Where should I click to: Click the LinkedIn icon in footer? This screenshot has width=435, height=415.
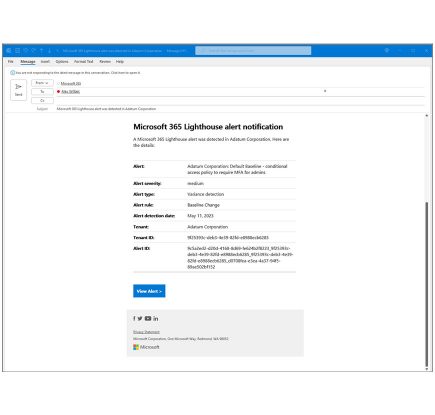[156, 318]
